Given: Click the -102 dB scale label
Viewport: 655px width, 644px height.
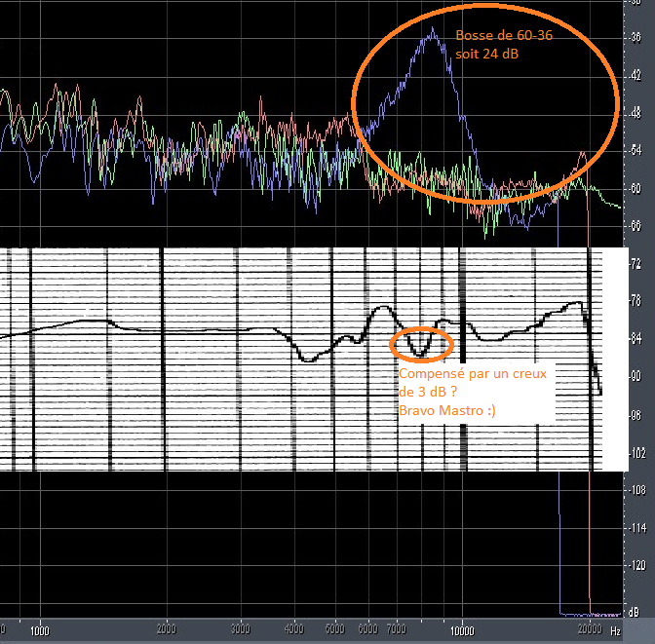Looking at the screenshot, I should pyautogui.click(x=636, y=453).
